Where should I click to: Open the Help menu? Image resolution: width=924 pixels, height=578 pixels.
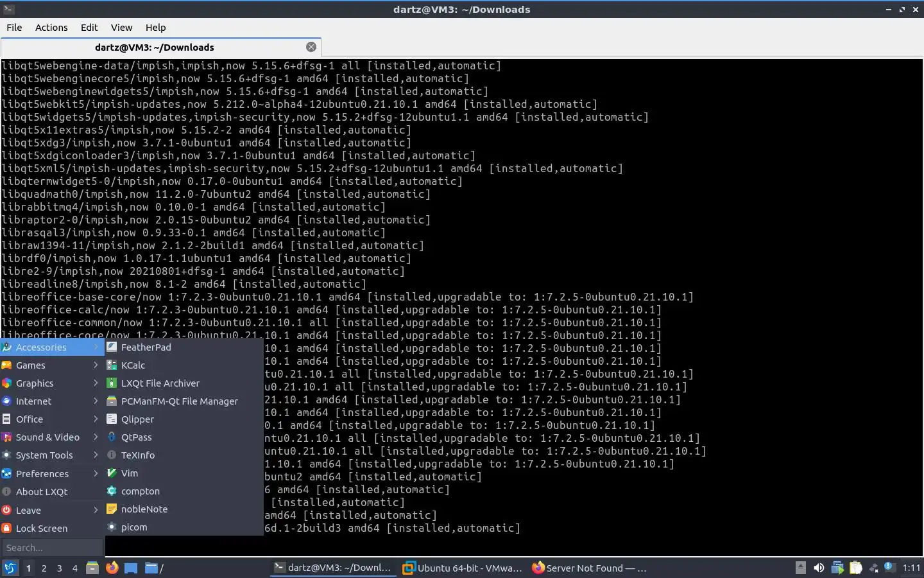pos(155,27)
